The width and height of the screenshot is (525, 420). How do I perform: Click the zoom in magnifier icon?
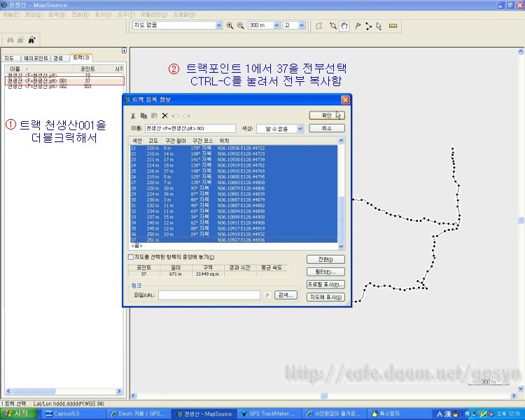[x=230, y=25]
